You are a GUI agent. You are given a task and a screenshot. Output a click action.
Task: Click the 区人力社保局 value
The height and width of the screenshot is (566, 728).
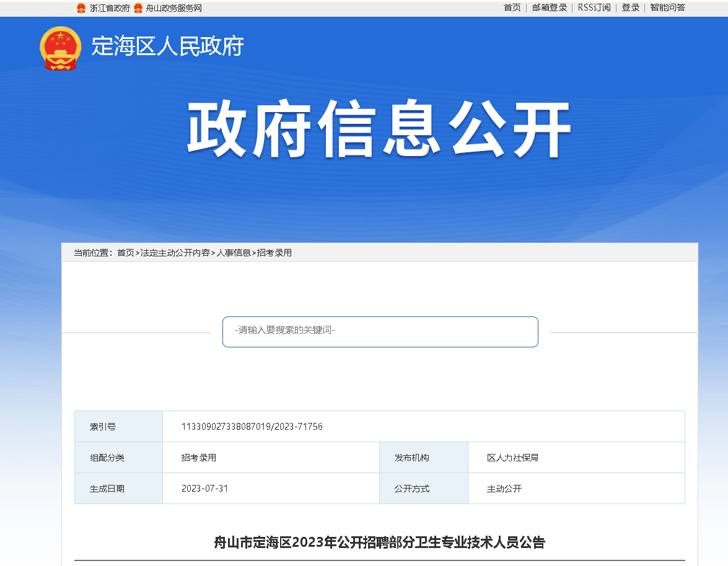point(512,458)
